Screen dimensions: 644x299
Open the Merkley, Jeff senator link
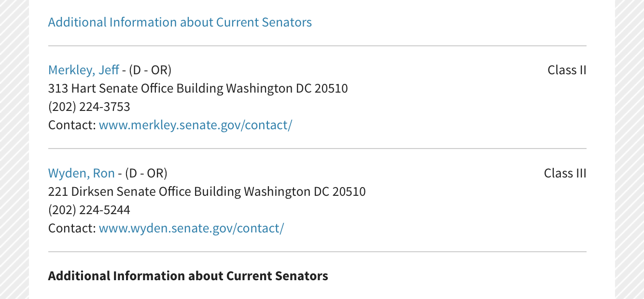pyautogui.click(x=84, y=70)
